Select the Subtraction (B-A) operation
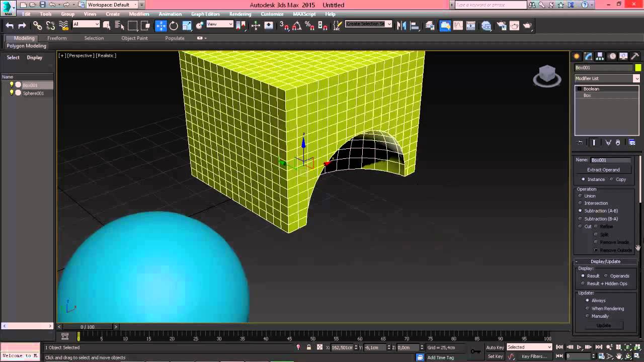 (580, 219)
